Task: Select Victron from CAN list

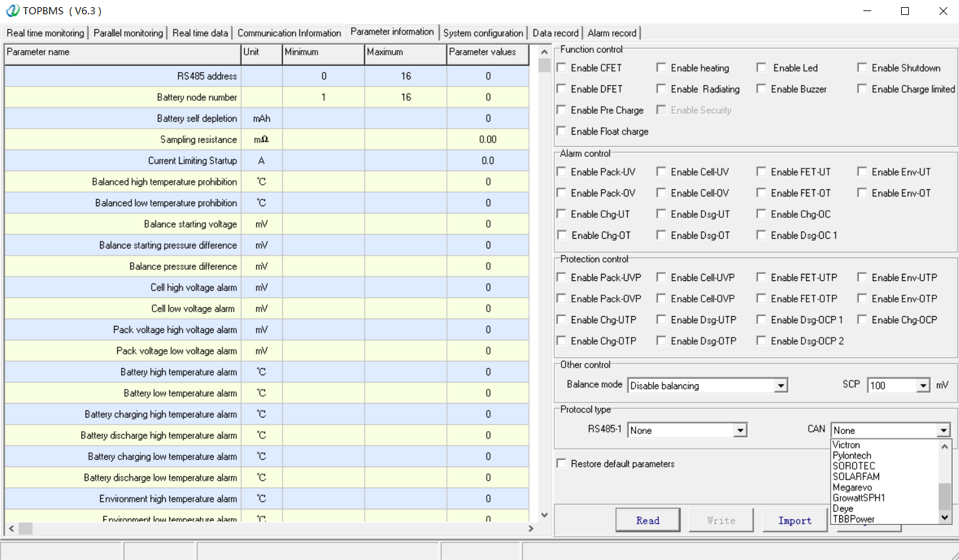Action: point(846,445)
